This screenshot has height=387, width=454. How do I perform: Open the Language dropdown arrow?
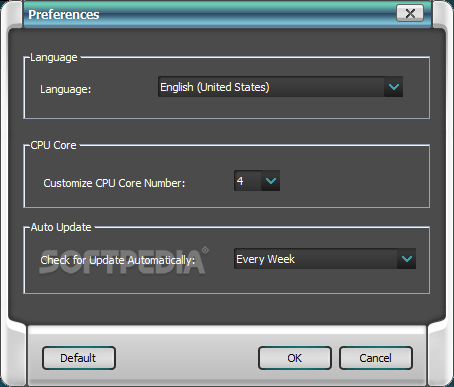coord(394,87)
